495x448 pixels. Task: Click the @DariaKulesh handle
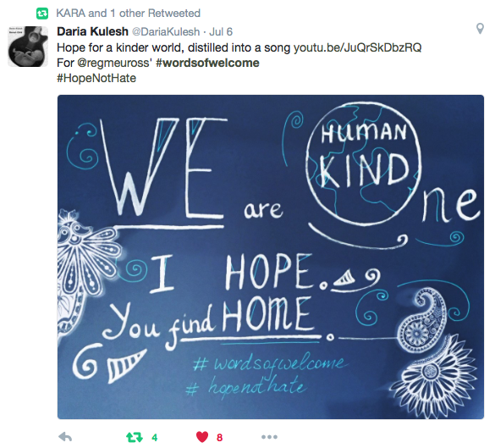[x=166, y=32]
